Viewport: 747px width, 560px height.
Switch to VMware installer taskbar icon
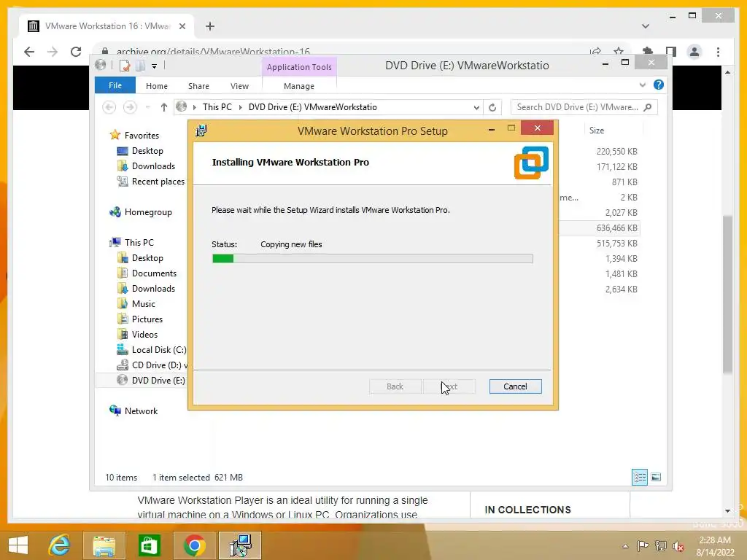(x=240, y=545)
